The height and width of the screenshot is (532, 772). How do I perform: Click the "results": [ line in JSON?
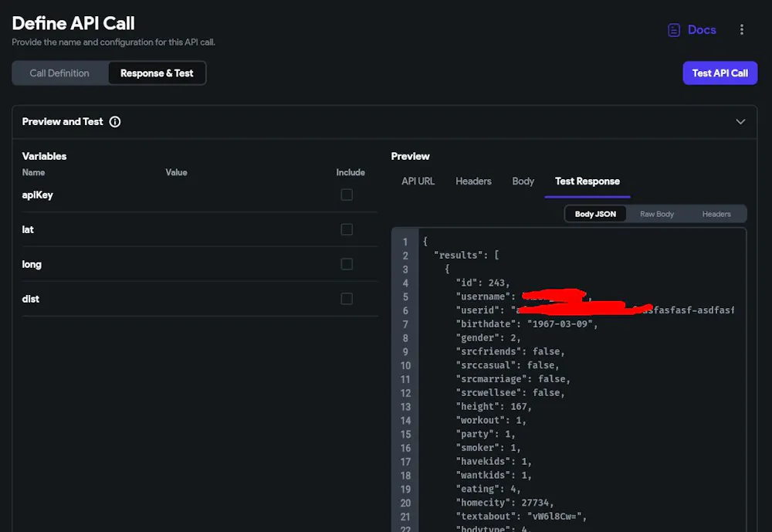click(466, 255)
